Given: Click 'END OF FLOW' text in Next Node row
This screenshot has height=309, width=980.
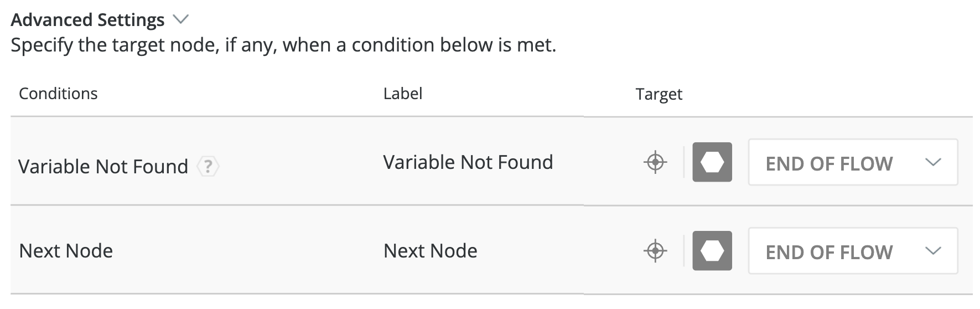Looking at the screenshot, I should (829, 253).
